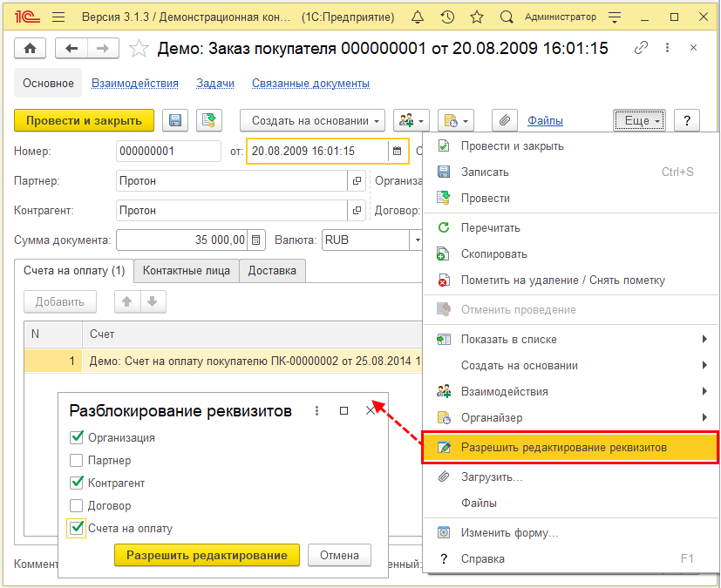Choose Изменить форму... menu item
721x588 pixels.
570,533
